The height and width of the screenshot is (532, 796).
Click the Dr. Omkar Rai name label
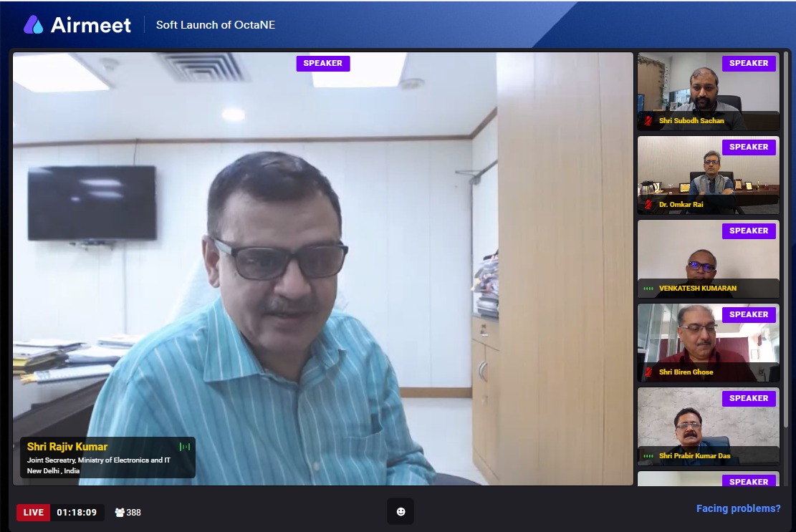pyautogui.click(x=681, y=204)
